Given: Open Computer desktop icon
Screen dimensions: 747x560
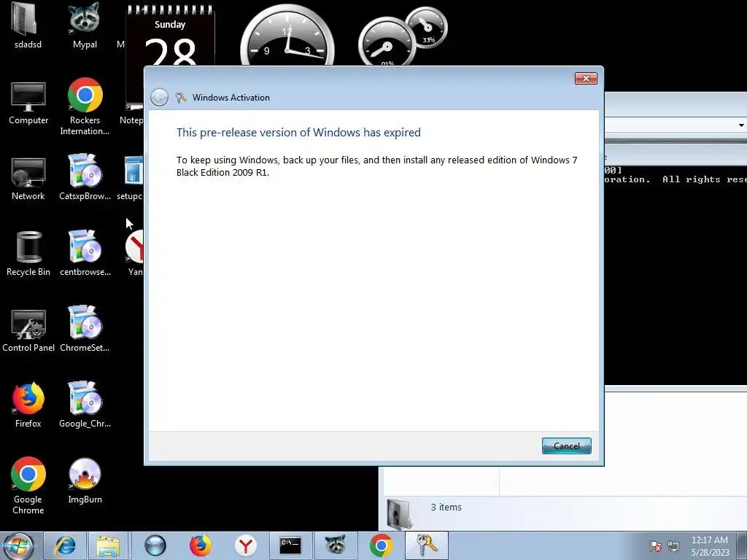Looking at the screenshot, I should coord(28,104).
